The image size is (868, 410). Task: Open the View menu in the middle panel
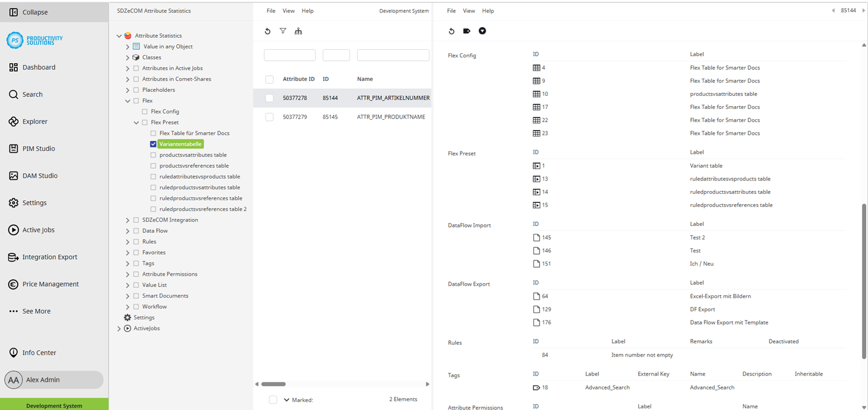[x=288, y=10]
